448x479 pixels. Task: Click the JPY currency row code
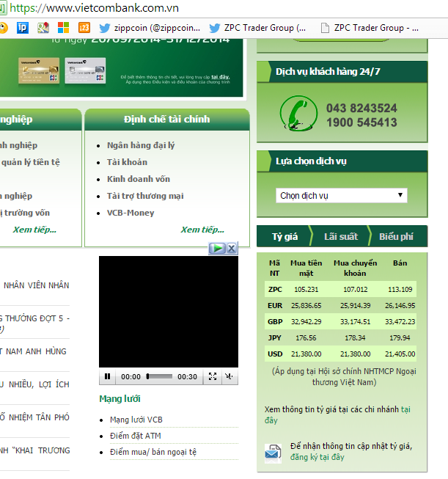[x=274, y=338]
